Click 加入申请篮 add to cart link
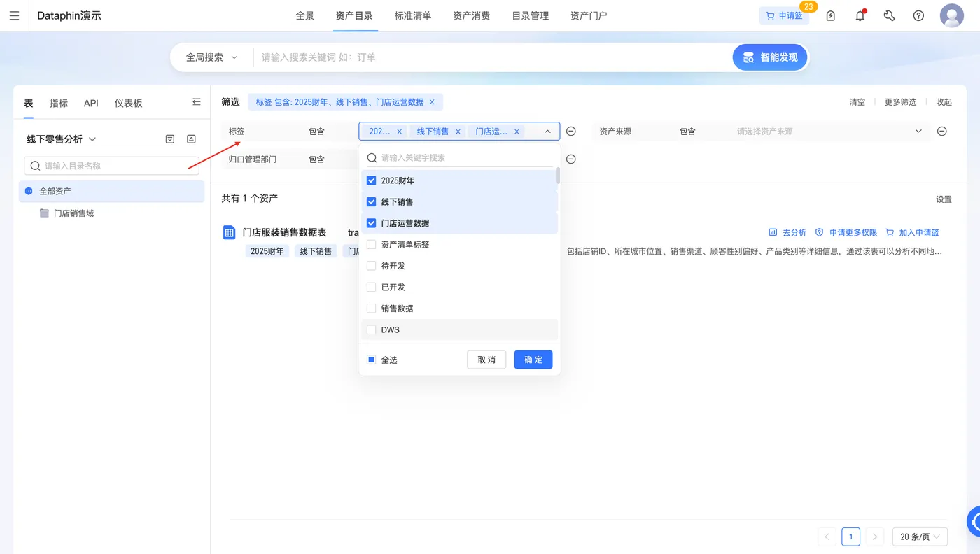Viewport: 980px width, 554px height. 912,233
